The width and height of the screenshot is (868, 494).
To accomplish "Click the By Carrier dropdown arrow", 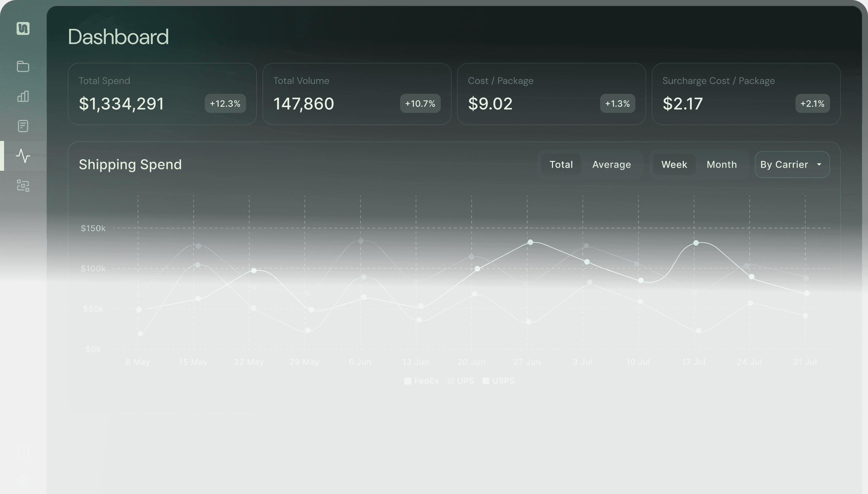I will (819, 165).
